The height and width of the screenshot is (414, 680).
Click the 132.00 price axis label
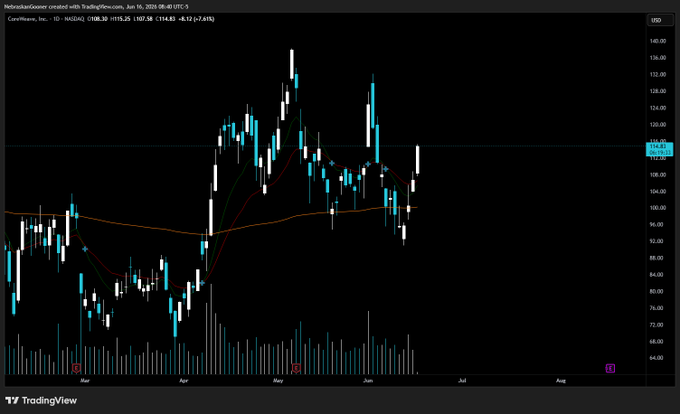point(657,75)
